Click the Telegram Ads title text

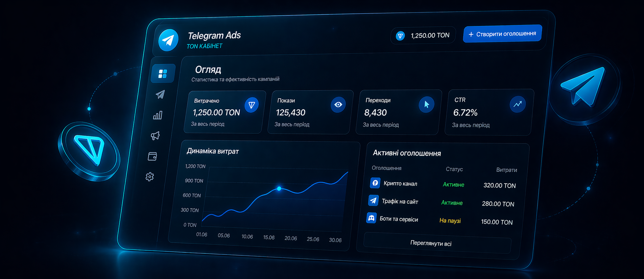coord(214,36)
